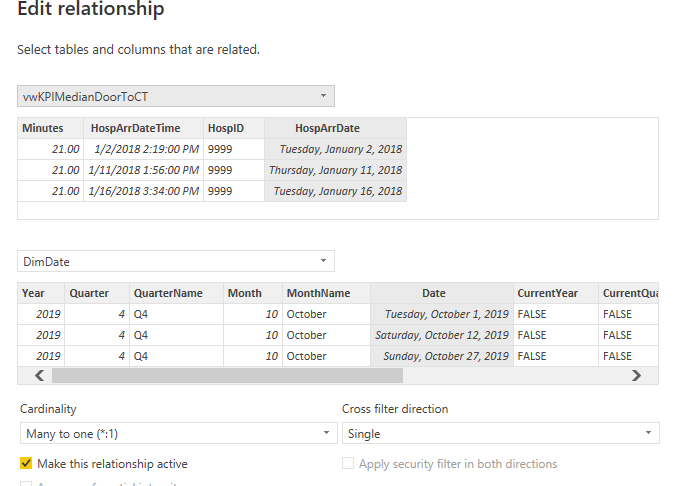Image resolution: width=677 pixels, height=486 pixels.
Task: Check Apply security filter in both directions
Action: pyautogui.click(x=348, y=463)
